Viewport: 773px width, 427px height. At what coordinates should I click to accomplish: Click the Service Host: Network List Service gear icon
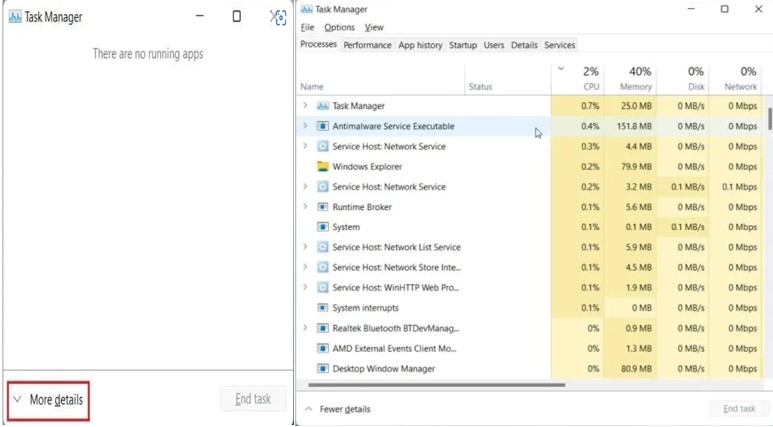tap(322, 247)
